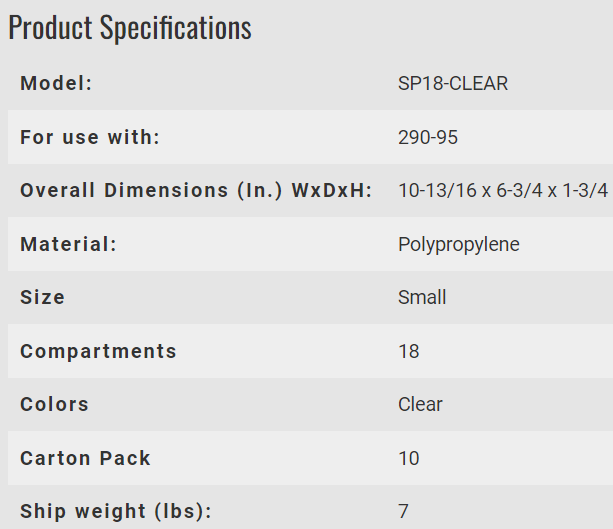Click the ship weight value 7

pos(403,511)
